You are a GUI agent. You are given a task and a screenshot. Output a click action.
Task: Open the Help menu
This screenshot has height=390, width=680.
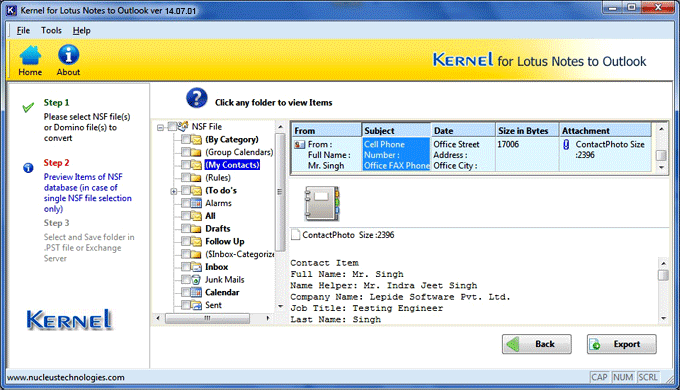coord(82,30)
